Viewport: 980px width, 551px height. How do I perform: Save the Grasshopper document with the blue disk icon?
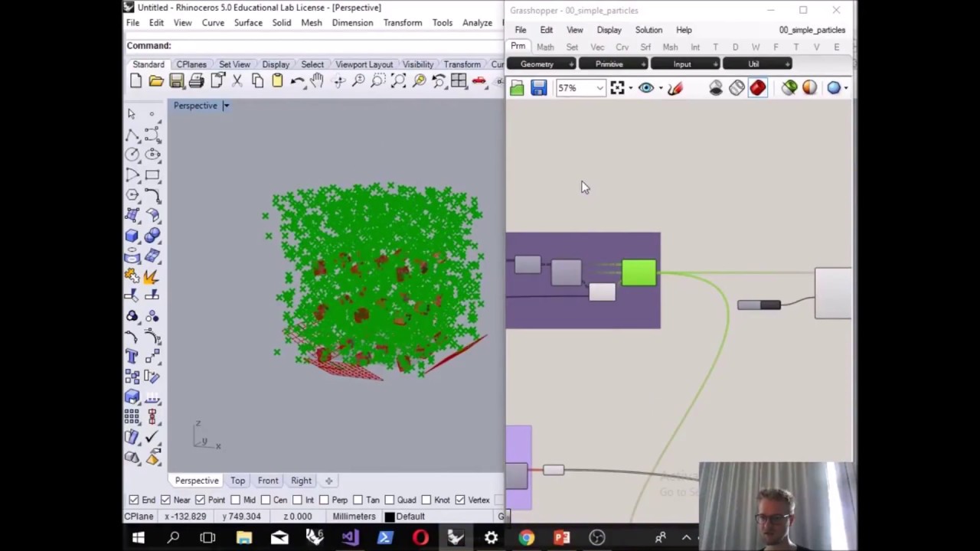(539, 88)
